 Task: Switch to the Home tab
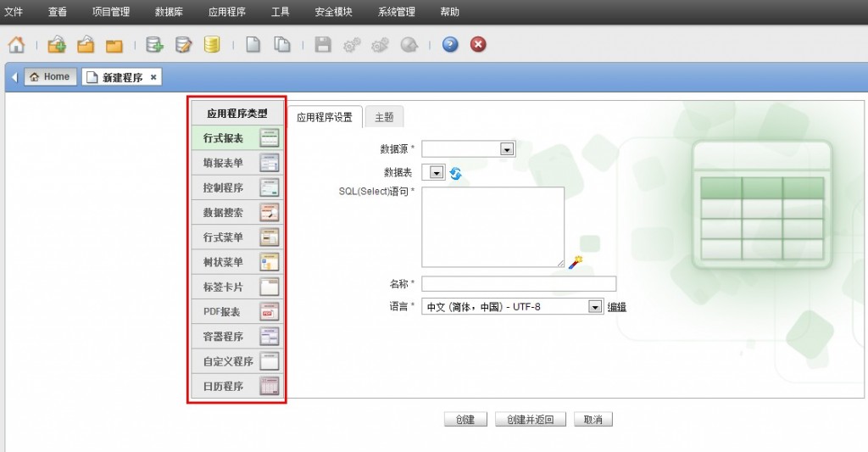[50, 76]
